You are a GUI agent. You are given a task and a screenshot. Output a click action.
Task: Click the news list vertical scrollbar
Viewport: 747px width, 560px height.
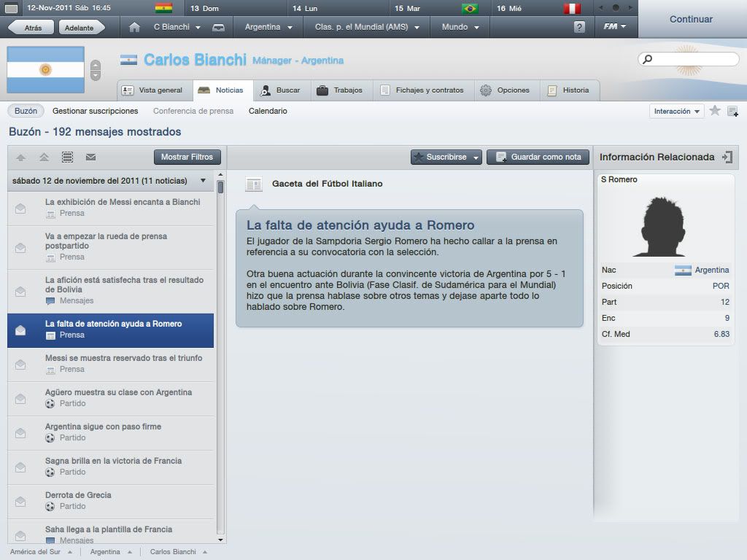220,357
